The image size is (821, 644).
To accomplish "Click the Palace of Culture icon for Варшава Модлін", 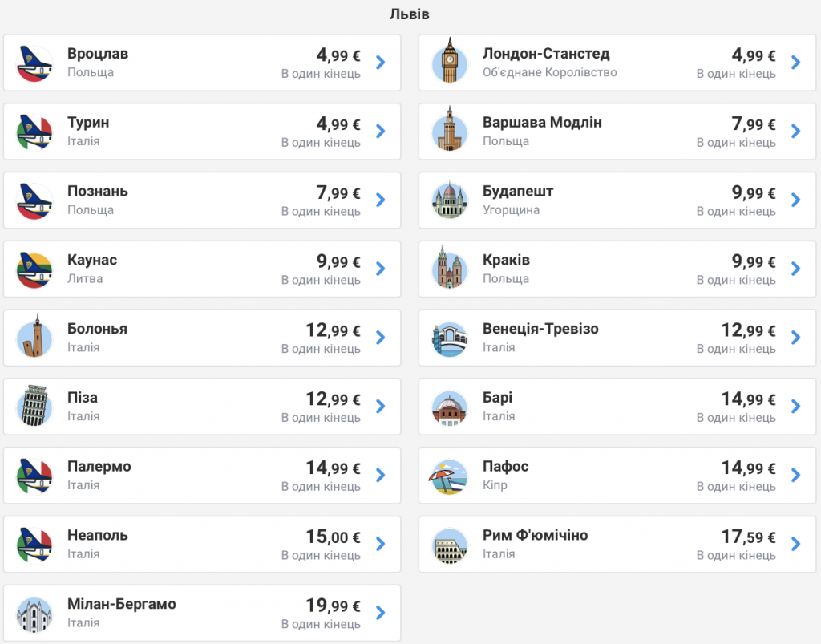I will pos(449,131).
